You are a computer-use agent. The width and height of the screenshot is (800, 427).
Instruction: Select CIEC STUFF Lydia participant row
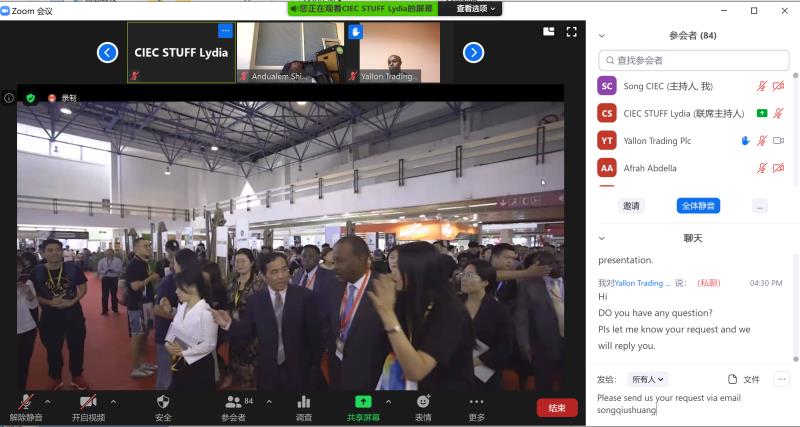(x=693, y=113)
